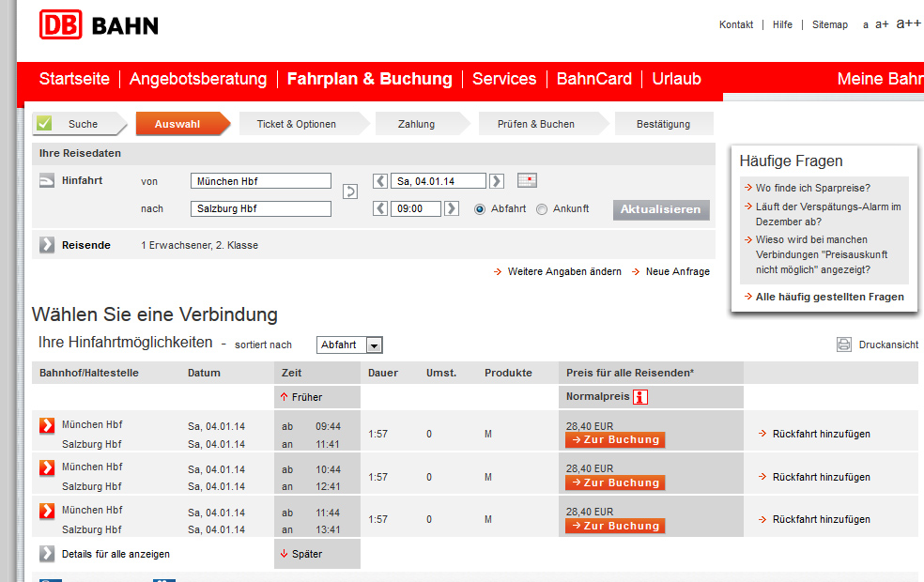Set medium font size 'a+'
This screenshot has width=924, height=582.
point(882,24)
